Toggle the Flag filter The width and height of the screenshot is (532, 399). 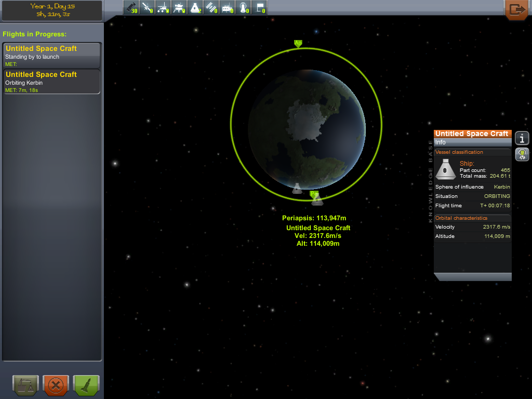(x=259, y=7)
